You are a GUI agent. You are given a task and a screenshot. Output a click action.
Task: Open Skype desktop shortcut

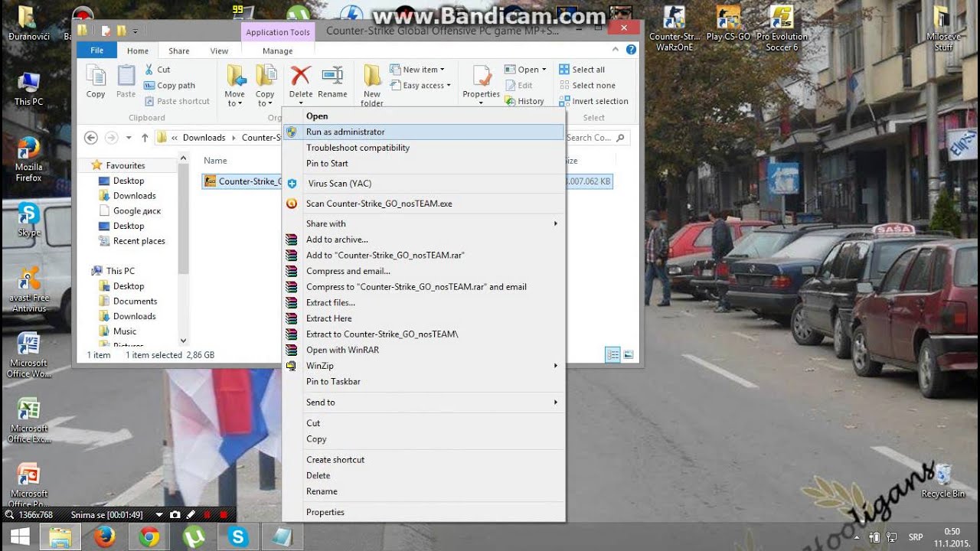(29, 220)
